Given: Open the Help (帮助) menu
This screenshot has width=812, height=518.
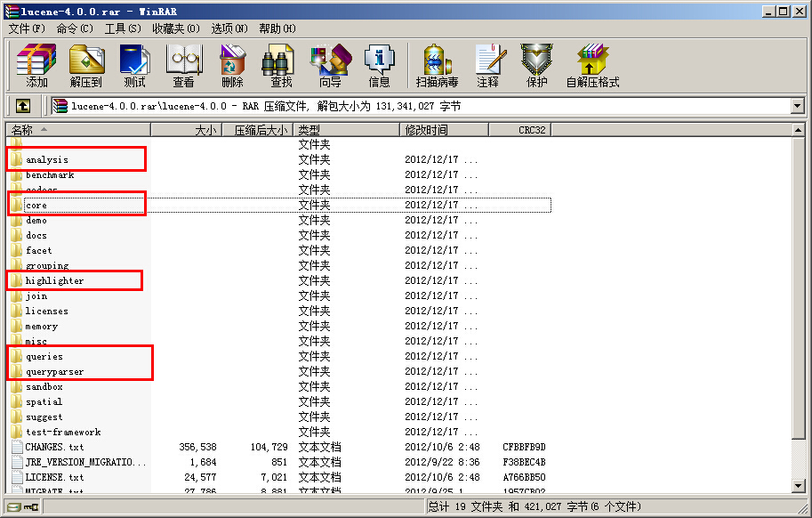Looking at the screenshot, I should click(277, 28).
